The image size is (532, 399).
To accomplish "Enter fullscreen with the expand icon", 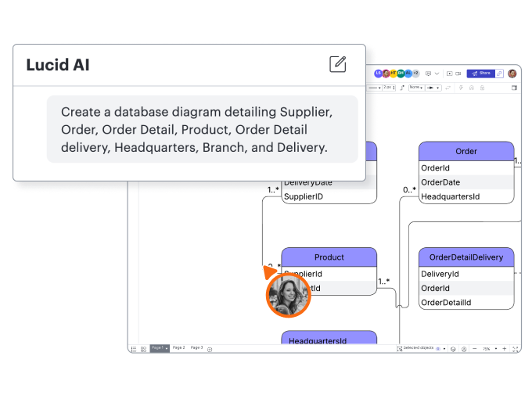I will click(515, 349).
